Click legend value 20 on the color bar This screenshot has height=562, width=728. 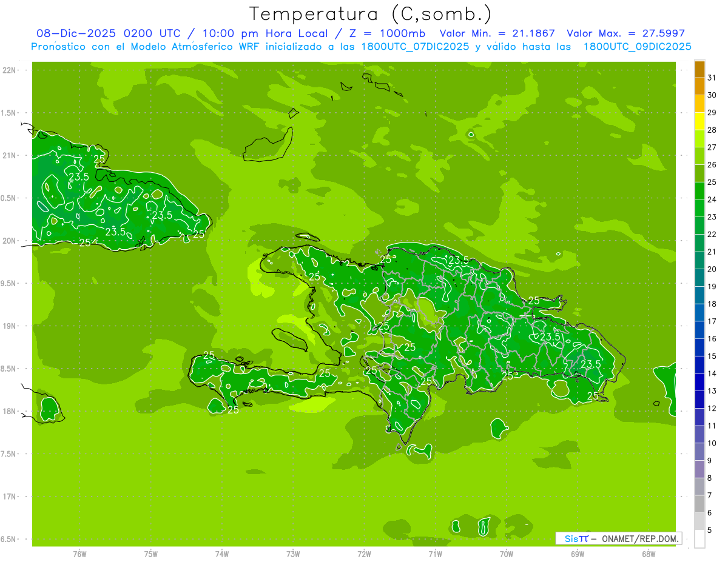(712, 269)
